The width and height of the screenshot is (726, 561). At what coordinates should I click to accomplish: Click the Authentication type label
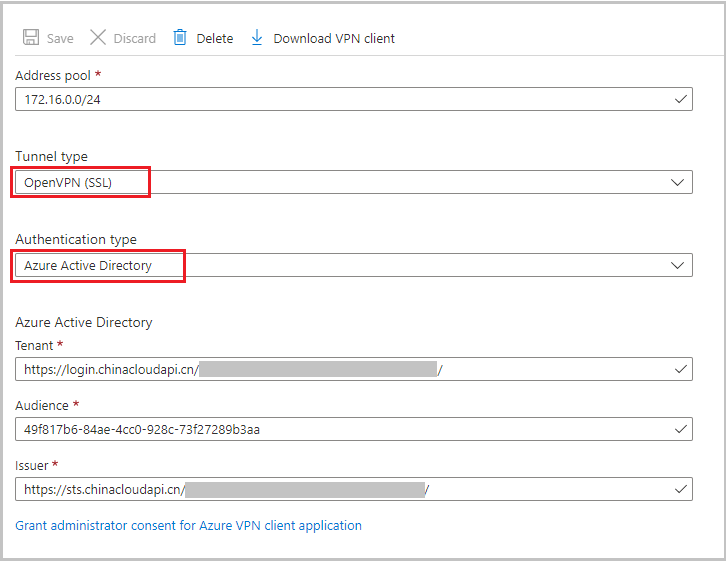coord(76,239)
